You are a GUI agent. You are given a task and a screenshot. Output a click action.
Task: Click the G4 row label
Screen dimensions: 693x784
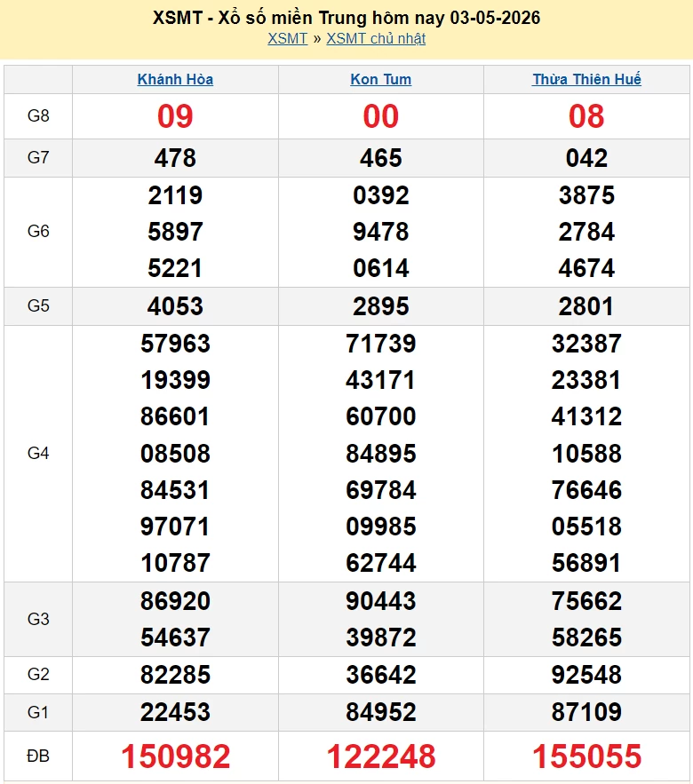click(x=38, y=453)
